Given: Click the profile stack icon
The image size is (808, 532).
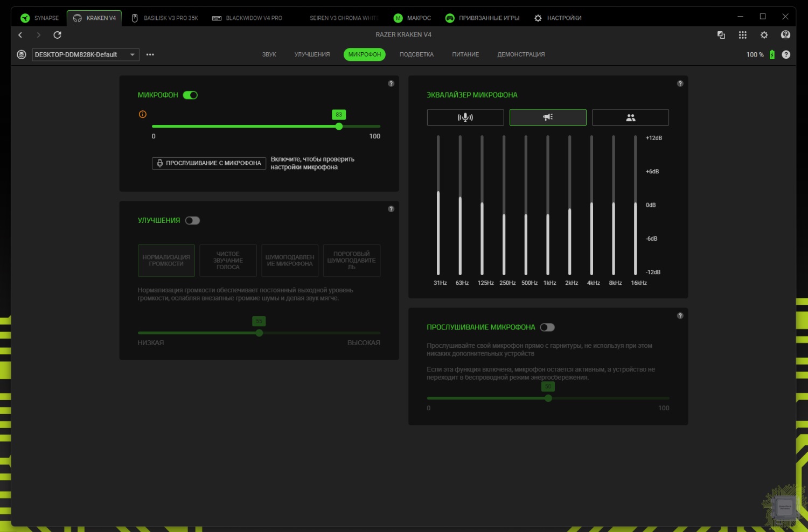Looking at the screenshot, I should click(x=22, y=54).
